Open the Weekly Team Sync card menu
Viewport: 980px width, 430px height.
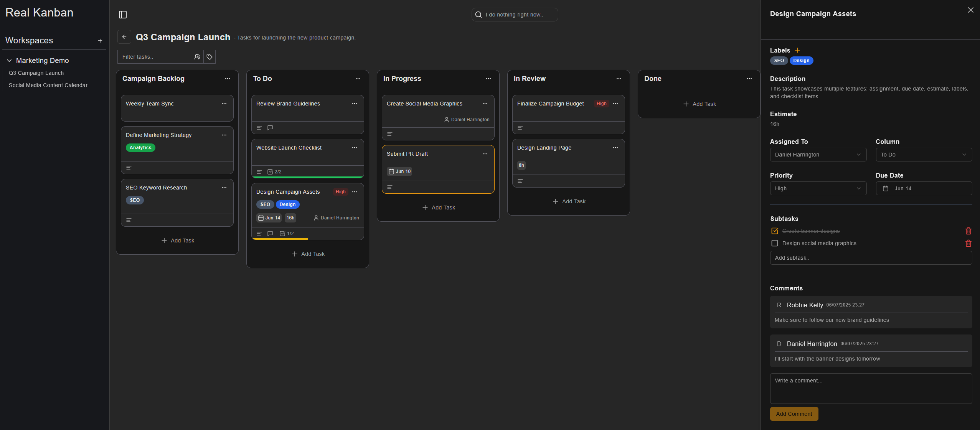224,104
